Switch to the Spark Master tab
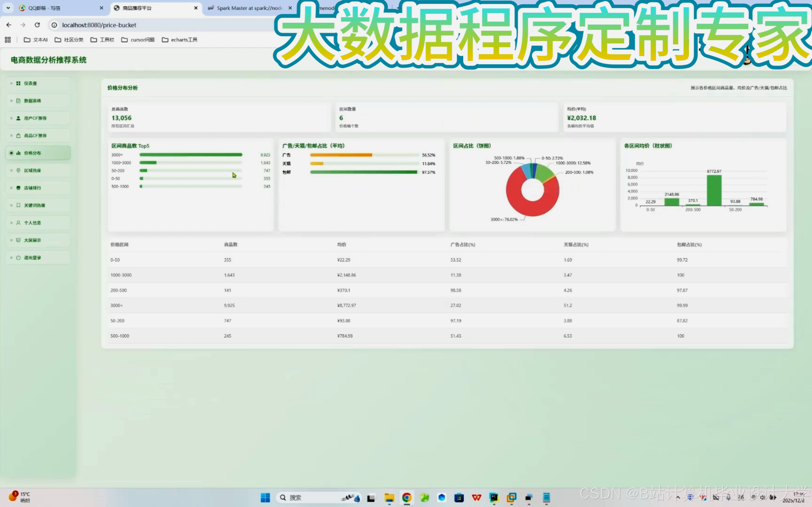 pos(248,8)
